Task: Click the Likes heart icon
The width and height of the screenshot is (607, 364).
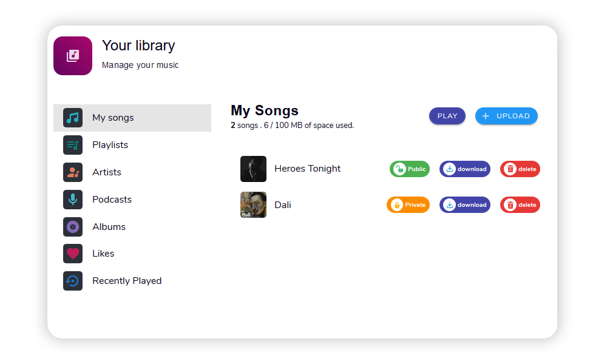Action: point(73,254)
